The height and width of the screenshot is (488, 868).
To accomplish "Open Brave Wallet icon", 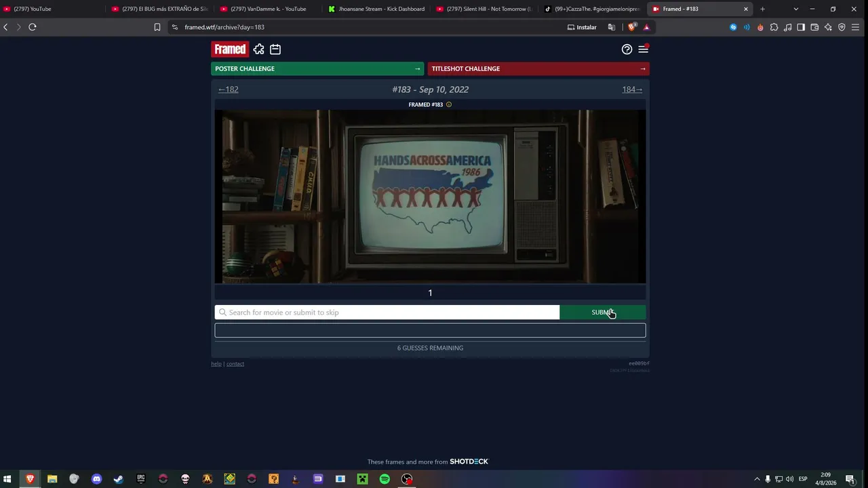I will coord(814,27).
